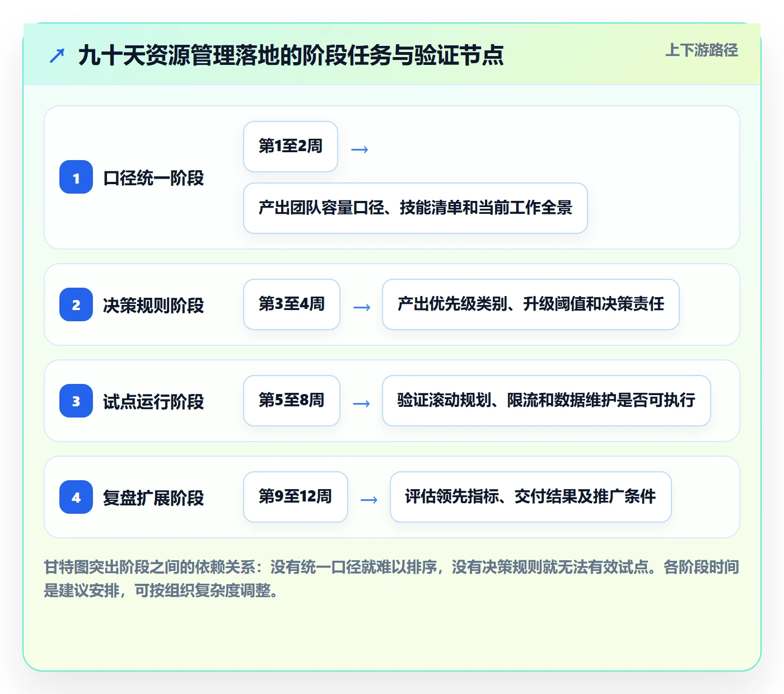Click the arrow after 第5至8周
Image resolution: width=784 pixels, height=694 pixels.
[362, 404]
